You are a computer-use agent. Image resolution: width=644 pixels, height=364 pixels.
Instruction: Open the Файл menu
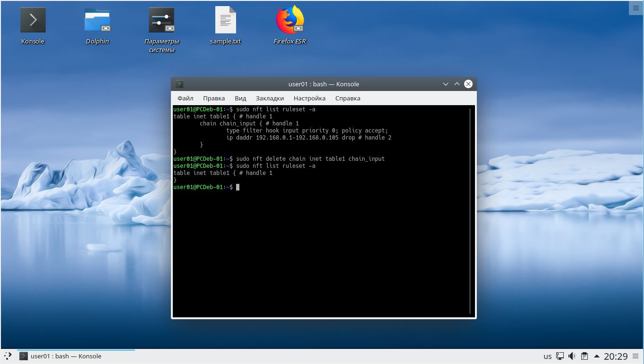tap(186, 98)
